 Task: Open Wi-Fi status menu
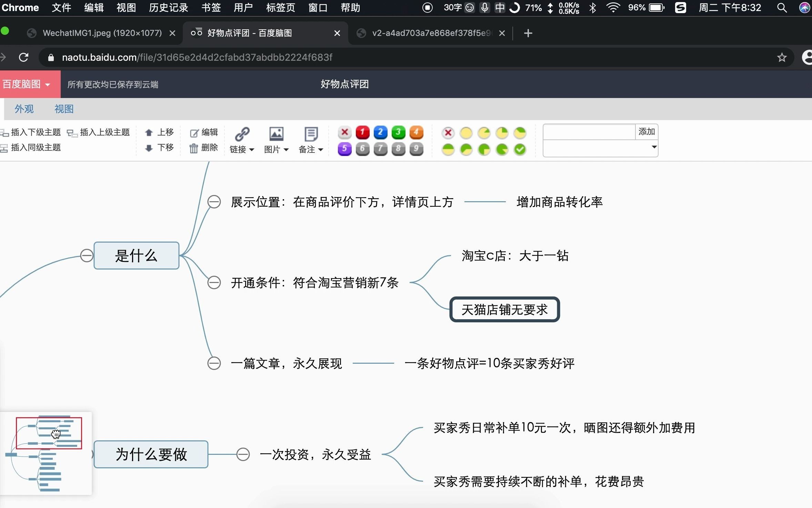pyautogui.click(x=613, y=8)
